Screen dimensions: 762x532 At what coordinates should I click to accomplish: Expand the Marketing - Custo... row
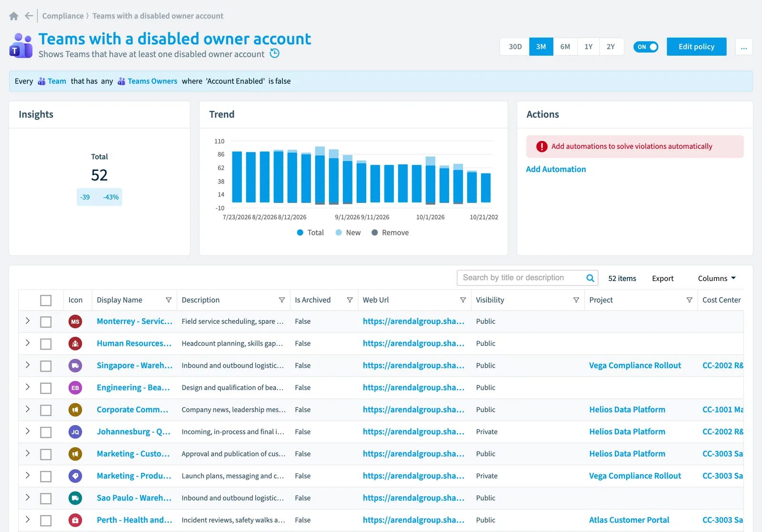pos(28,453)
